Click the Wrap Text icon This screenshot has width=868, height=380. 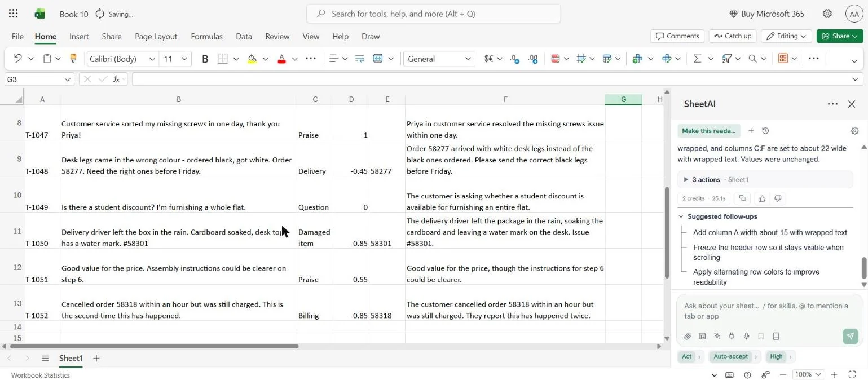click(359, 59)
